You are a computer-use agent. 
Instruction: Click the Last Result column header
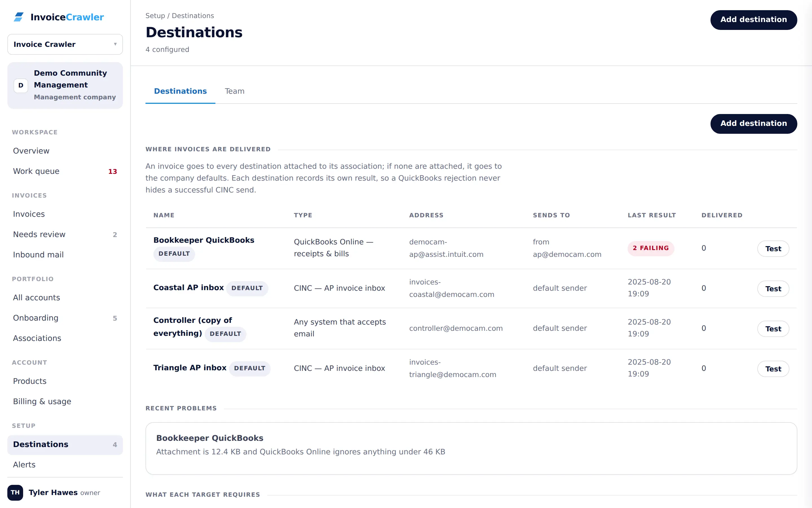pos(652,215)
